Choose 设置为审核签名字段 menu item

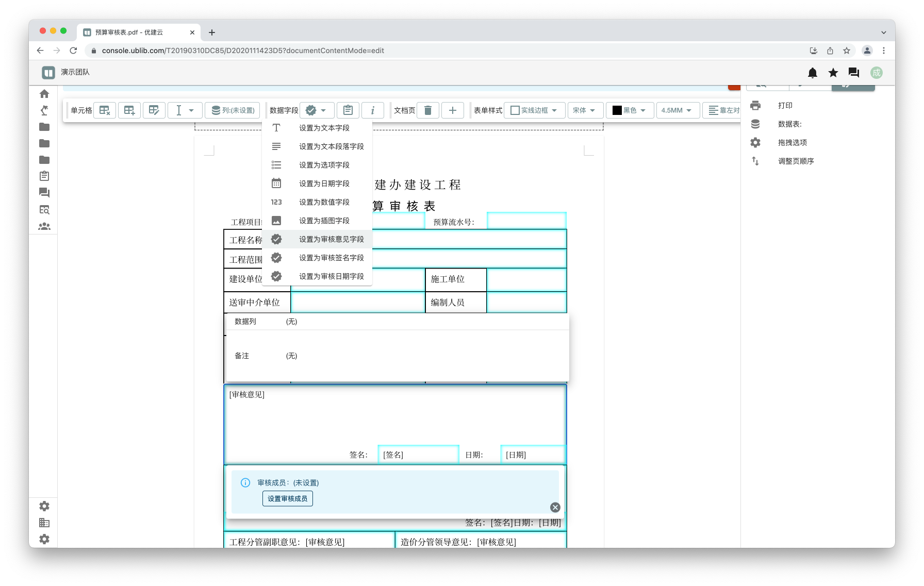click(331, 258)
